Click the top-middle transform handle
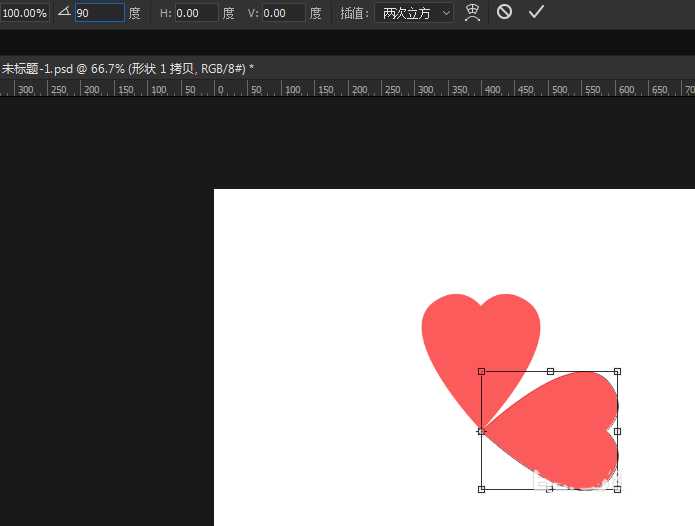 (x=550, y=371)
